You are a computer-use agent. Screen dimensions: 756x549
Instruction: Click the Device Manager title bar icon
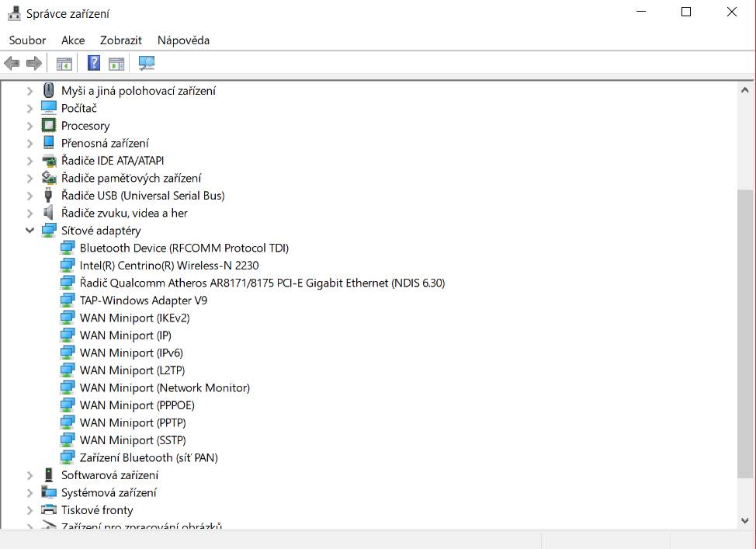point(14,13)
